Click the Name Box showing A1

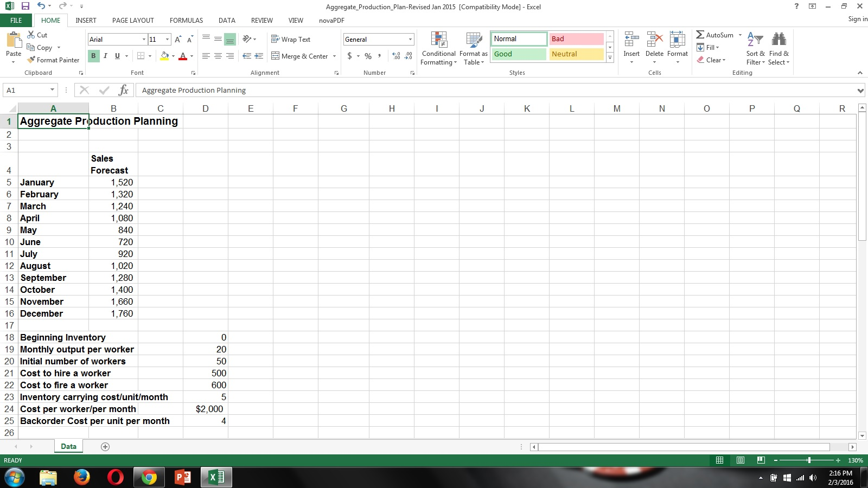pos(27,90)
